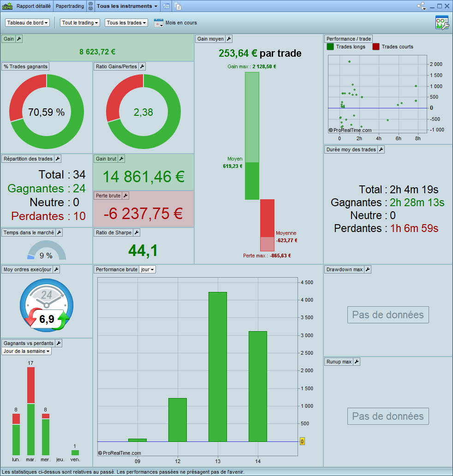Click the Total : 2h 4m 19s duration
The image size is (453, 476).
click(399, 190)
